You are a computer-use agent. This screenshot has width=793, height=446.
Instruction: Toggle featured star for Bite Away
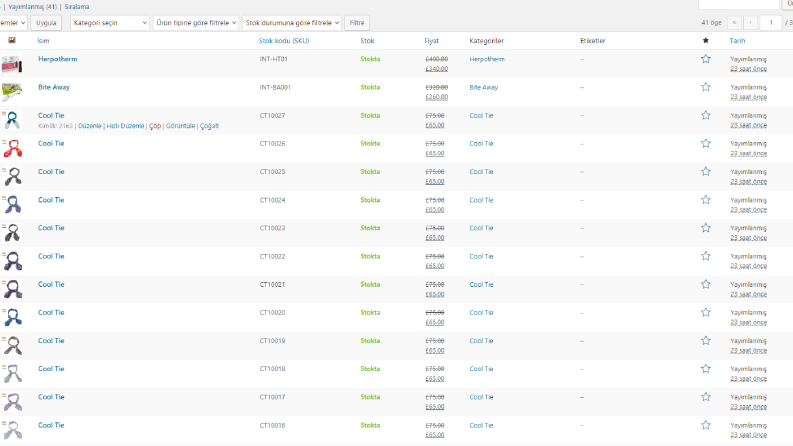[706, 87]
